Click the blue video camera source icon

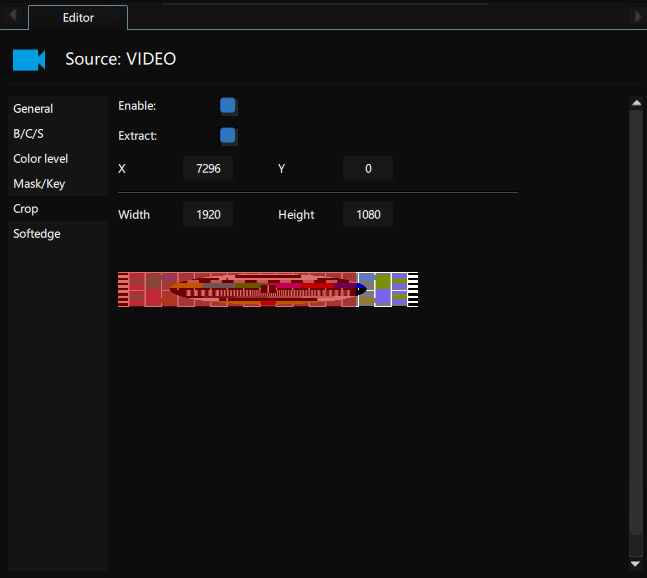pyautogui.click(x=29, y=60)
